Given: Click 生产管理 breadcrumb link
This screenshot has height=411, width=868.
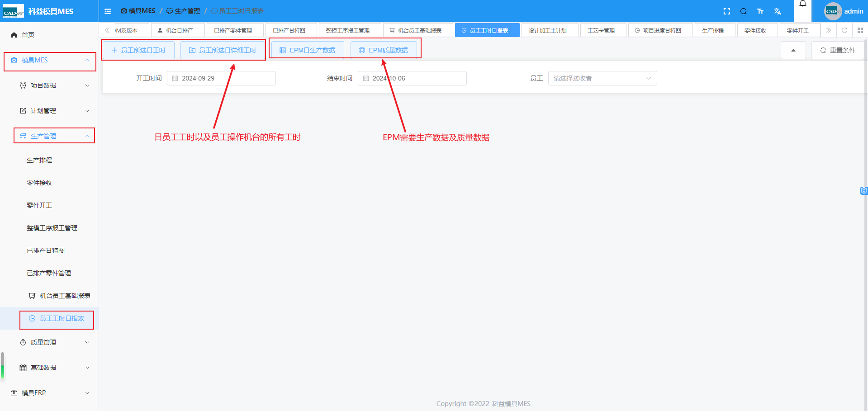Looking at the screenshot, I should [x=183, y=11].
